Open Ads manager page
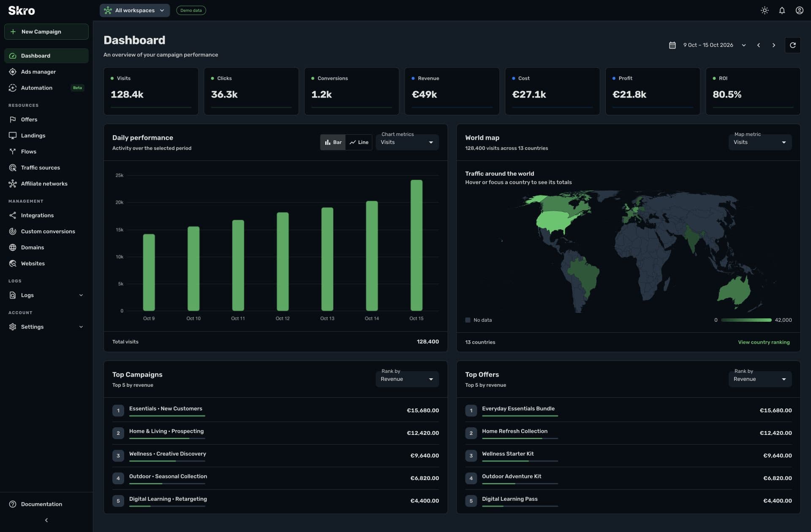 [46, 72]
